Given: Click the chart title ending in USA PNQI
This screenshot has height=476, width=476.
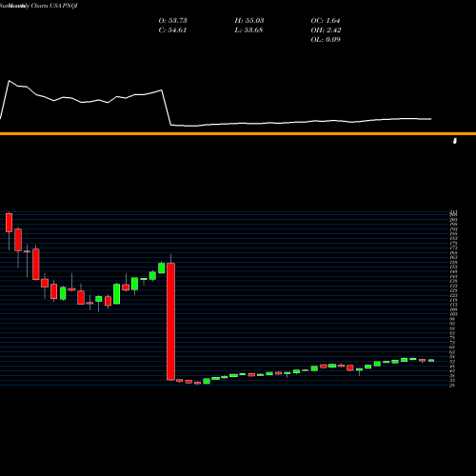Looking at the screenshot, I should 39,6.
